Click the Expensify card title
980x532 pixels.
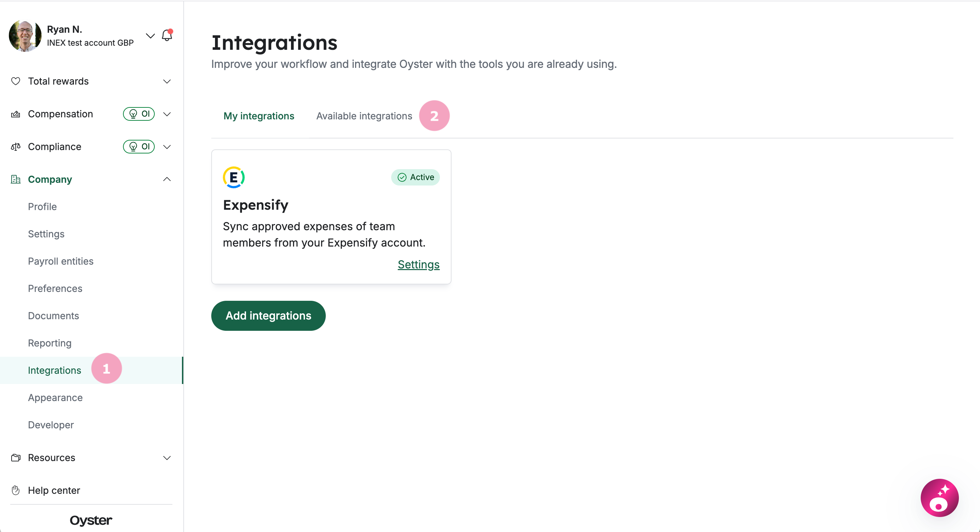coord(256,205)
